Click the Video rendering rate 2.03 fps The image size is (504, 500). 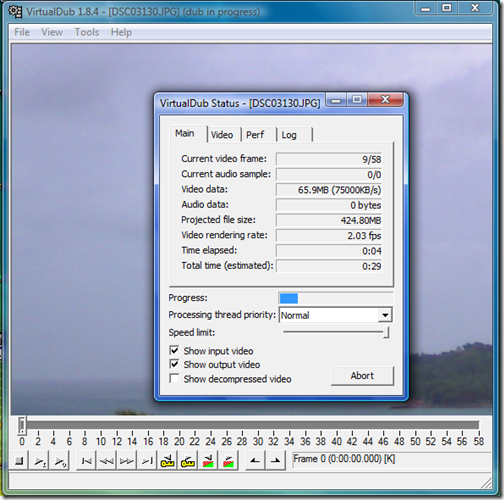[x=329, y=236]
